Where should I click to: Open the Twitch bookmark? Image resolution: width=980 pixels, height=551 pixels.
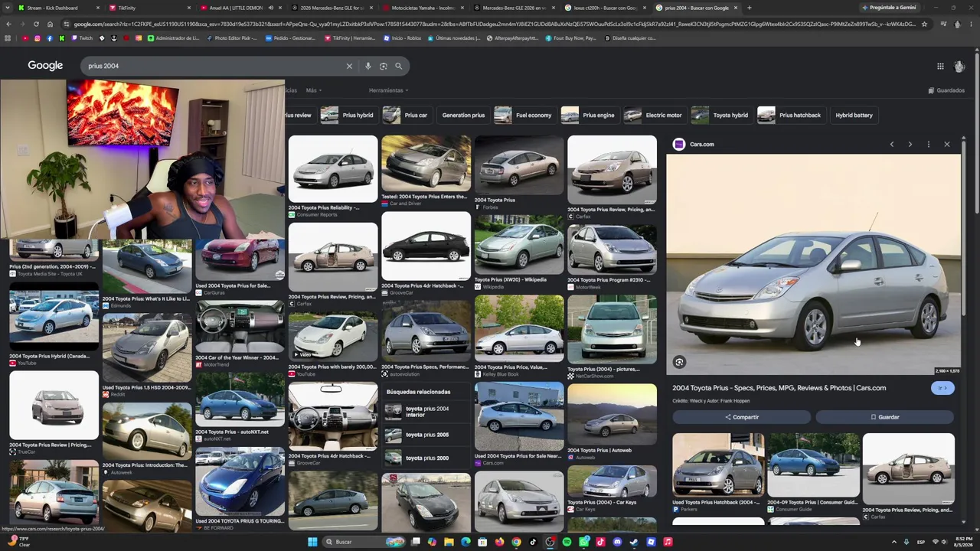(x=82, y=38)
